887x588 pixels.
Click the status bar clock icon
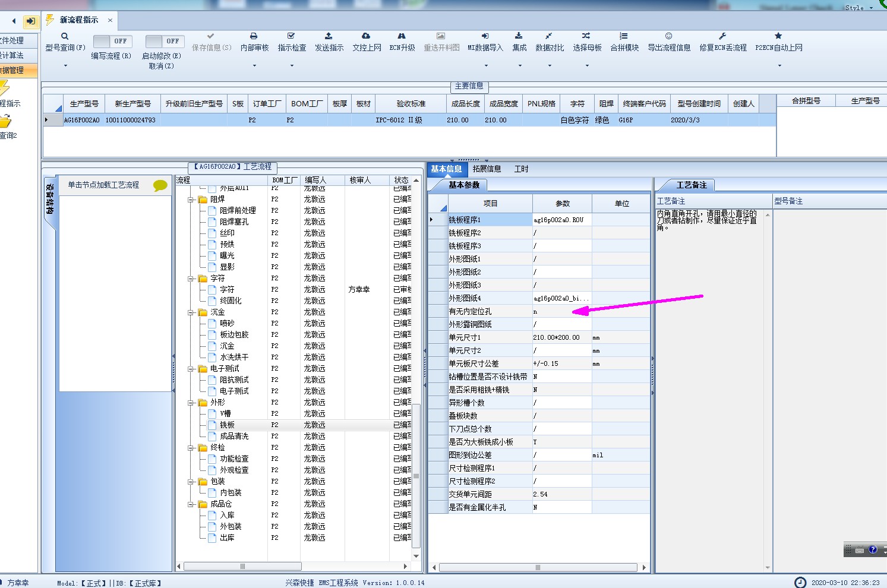click(x=800, y=583)
